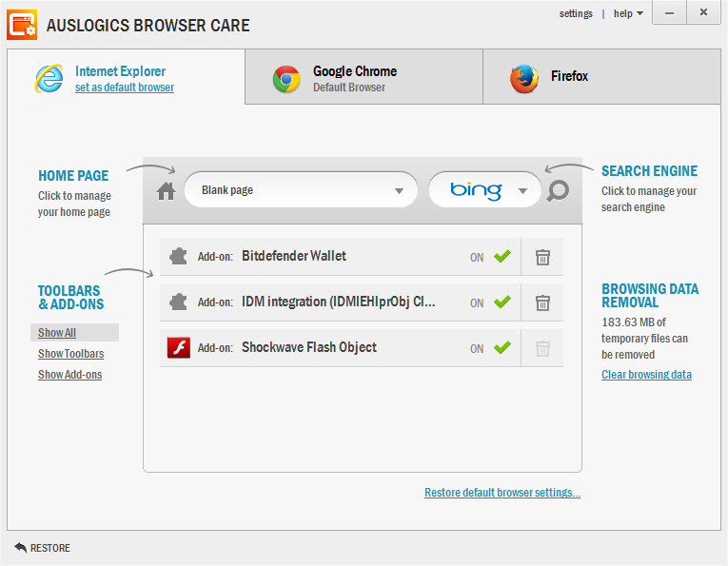Click the Shockwave Flash Object name
Viewport: 728px width, 566px height.
pyautogui.click(x=309, y=347)
